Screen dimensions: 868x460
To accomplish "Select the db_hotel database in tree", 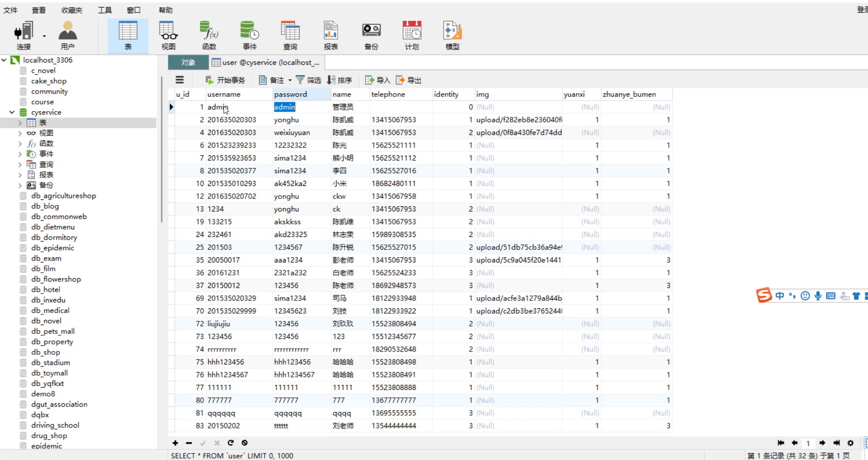I will click(x=45, y=289).
